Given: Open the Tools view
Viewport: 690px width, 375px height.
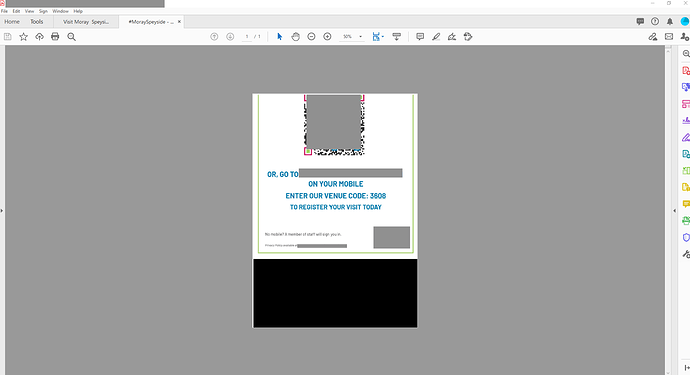Looking at the screenshot, I should coord(37,22).
